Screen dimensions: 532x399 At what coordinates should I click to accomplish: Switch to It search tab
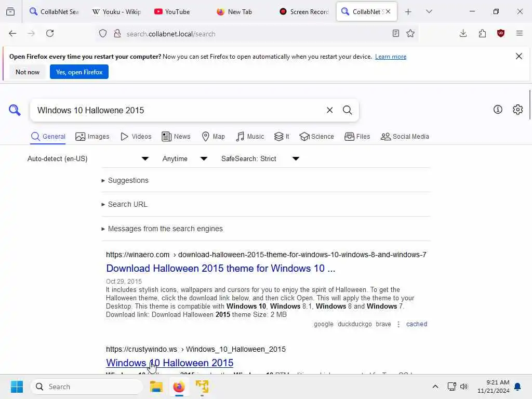[x=282, y=137]
